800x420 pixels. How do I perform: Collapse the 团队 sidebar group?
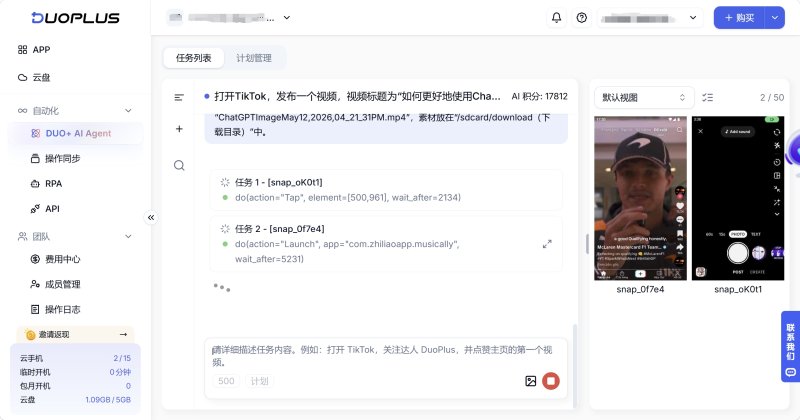128,236
